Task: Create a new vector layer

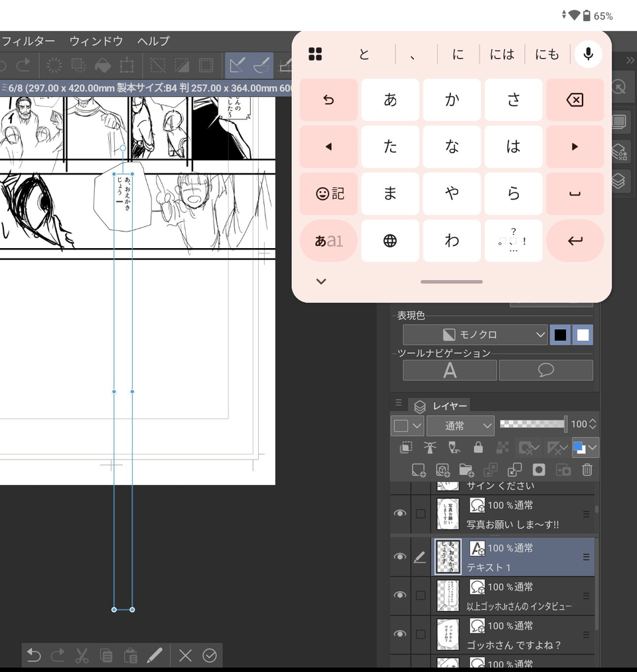Action: (443, 470)
